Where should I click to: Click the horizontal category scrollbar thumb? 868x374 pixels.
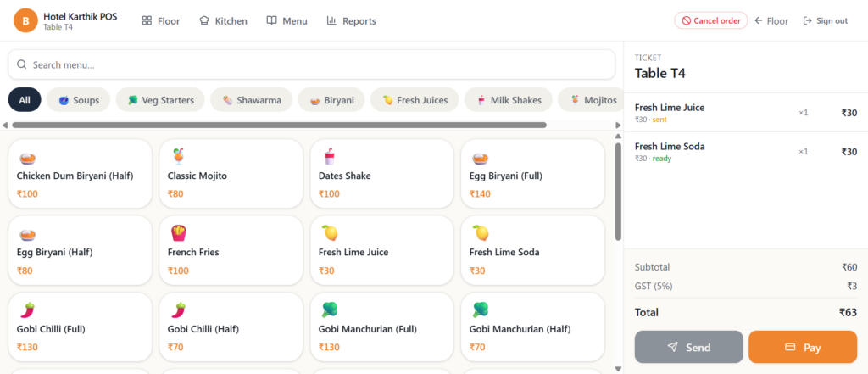279,126
